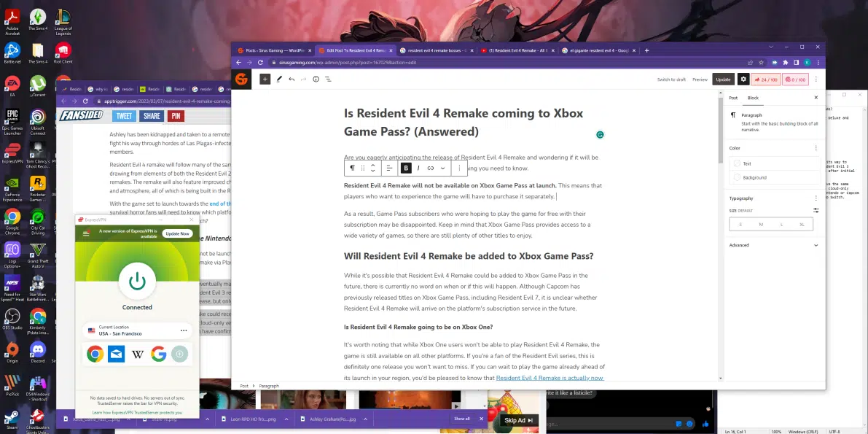
Task: Open the document list view icon
Action: [328, 79]
